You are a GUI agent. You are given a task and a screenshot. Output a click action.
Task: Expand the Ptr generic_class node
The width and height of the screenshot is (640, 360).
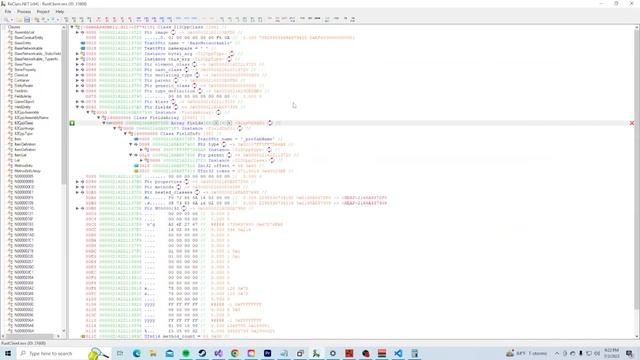[78, 86]
